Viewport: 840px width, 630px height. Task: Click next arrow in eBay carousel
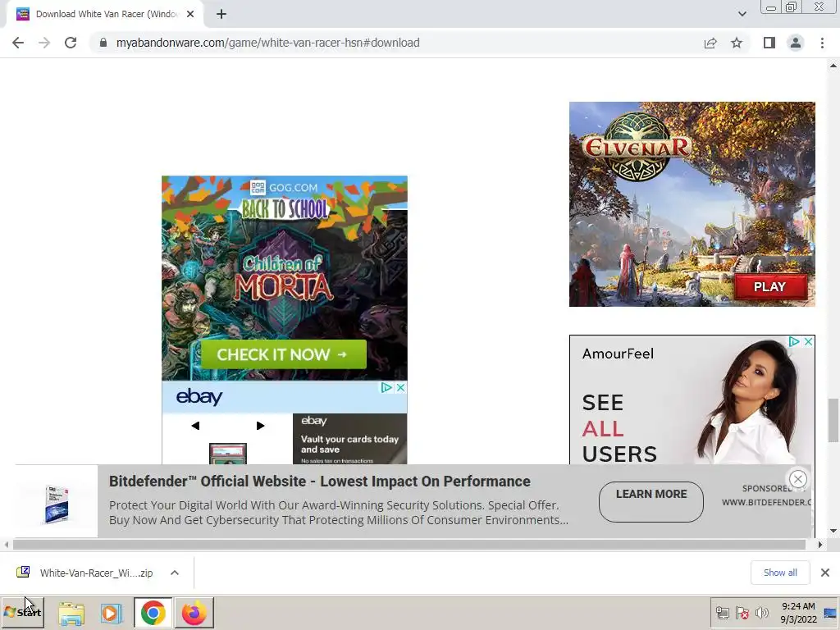260,426
